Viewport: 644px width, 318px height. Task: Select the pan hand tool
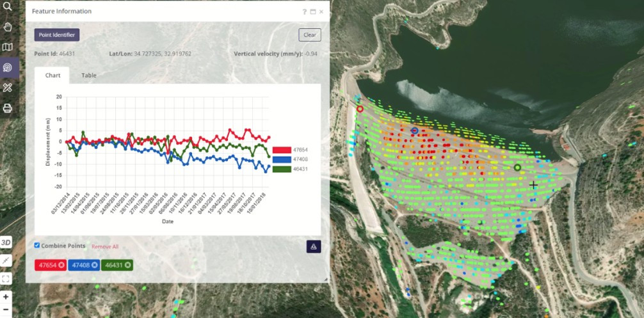(7, 27)
